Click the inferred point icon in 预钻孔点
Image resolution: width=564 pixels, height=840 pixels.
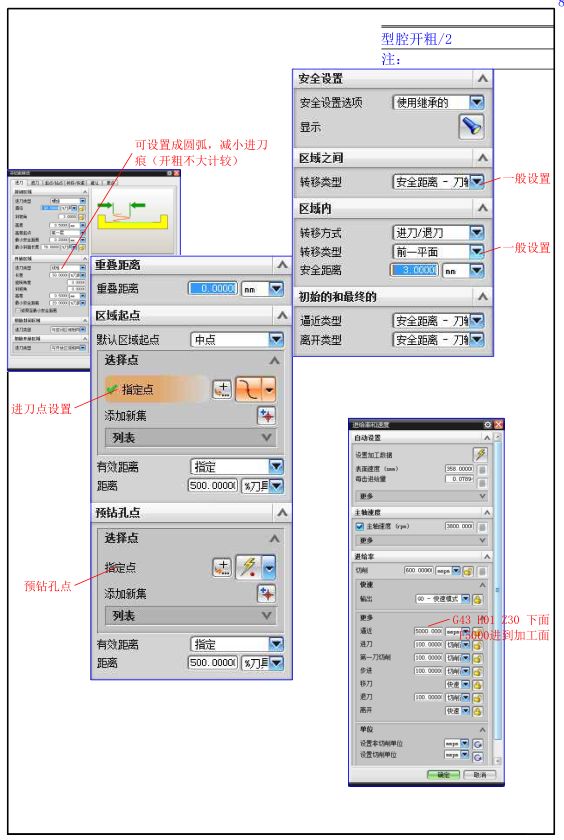coord(249,567)
